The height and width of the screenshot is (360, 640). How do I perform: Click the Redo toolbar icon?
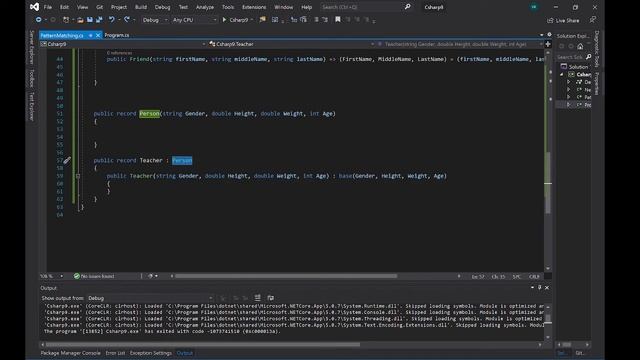click(x=127, y=20)
